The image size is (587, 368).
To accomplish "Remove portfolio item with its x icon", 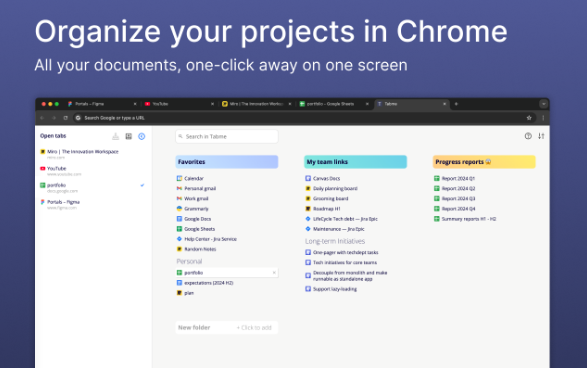I will pos(274,273).
